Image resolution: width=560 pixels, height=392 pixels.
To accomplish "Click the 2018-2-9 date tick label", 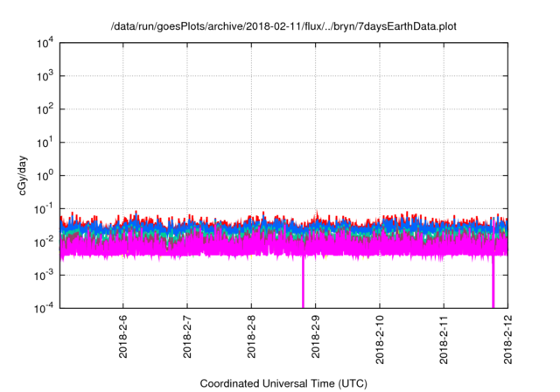I will click(x=315, y=336).
